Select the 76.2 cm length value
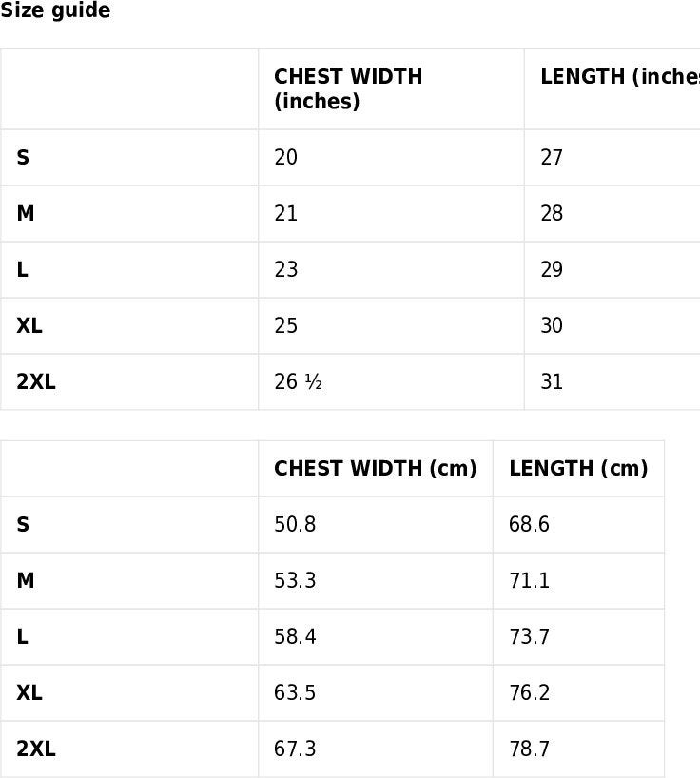This screenshot has width=700, height=778. (530, 692)
